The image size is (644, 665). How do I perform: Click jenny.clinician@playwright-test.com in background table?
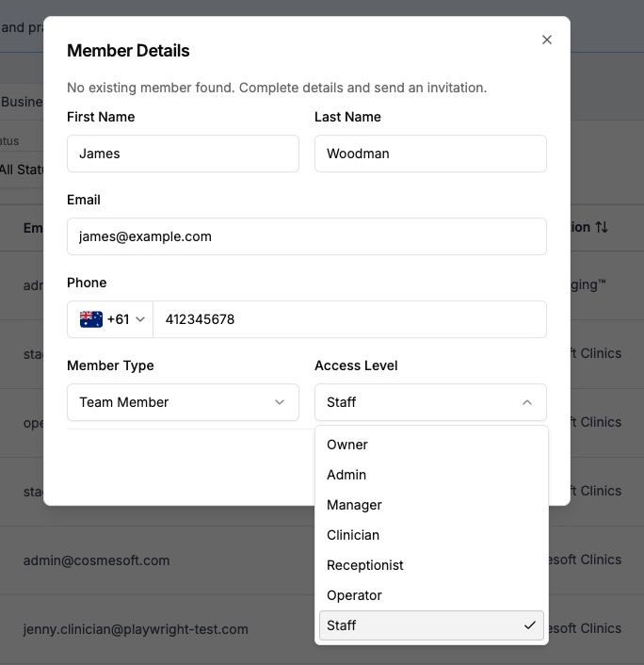click(136, 629)
